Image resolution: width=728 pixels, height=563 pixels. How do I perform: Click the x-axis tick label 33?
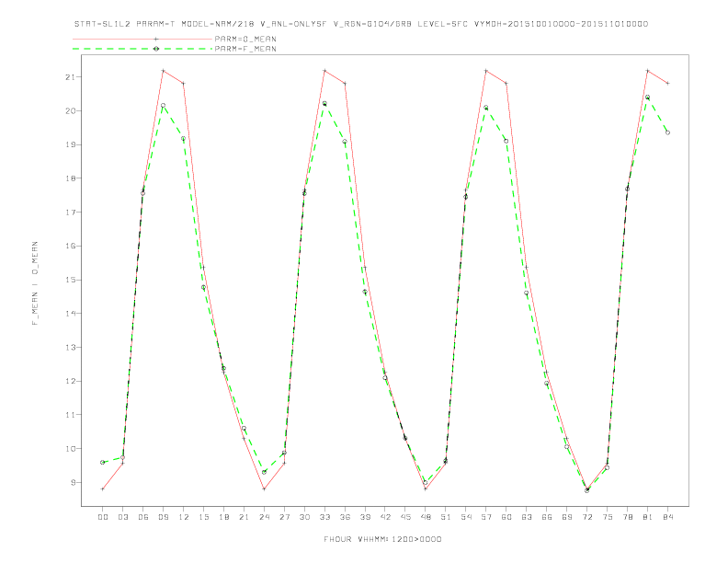[324, 517]
